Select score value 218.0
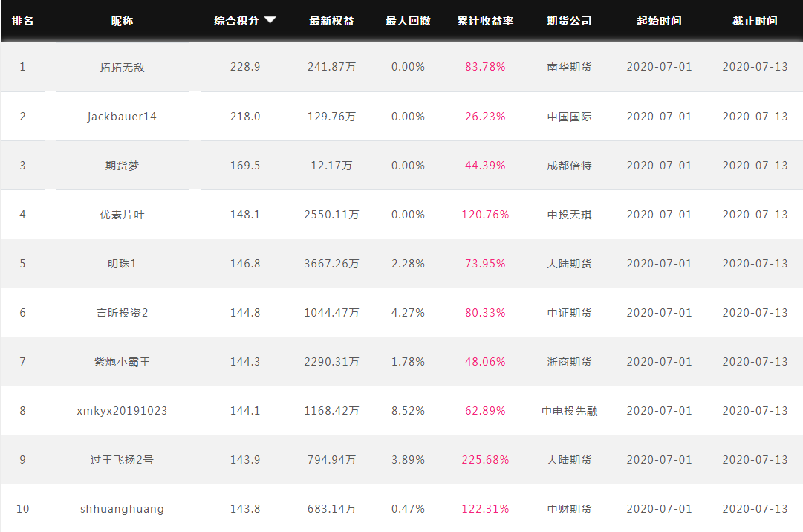Screen dimensions: 803x532 pos(245,117)
